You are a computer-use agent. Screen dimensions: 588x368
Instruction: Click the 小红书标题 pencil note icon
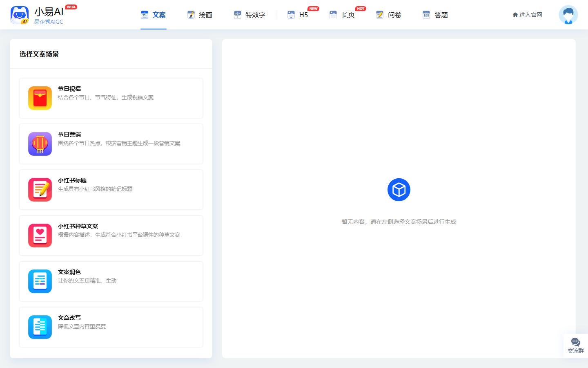(x=40, y=190)
